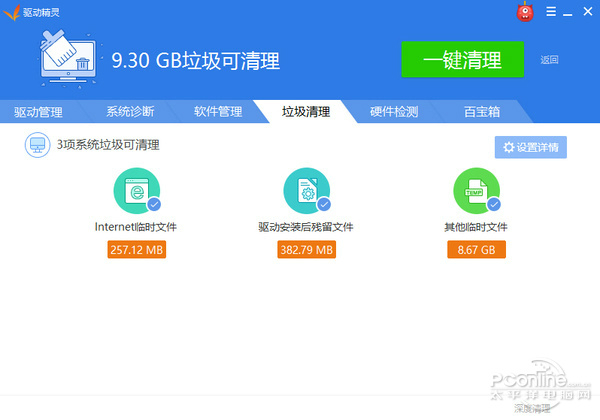Open the 百宝箱 tab
The width and height of the screenshot is (600, 420).
[482, 112]
